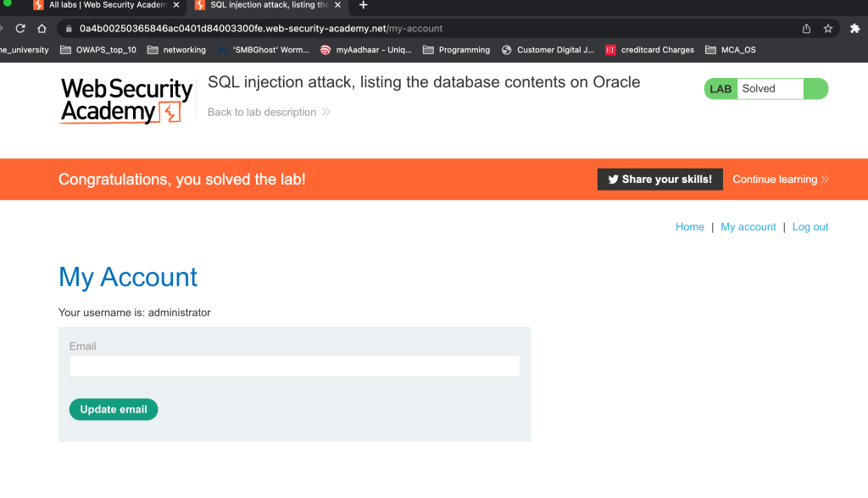Screen dimensions: 868x498
Task: Open the Programming bookmark folder
Action: point(457,50)
